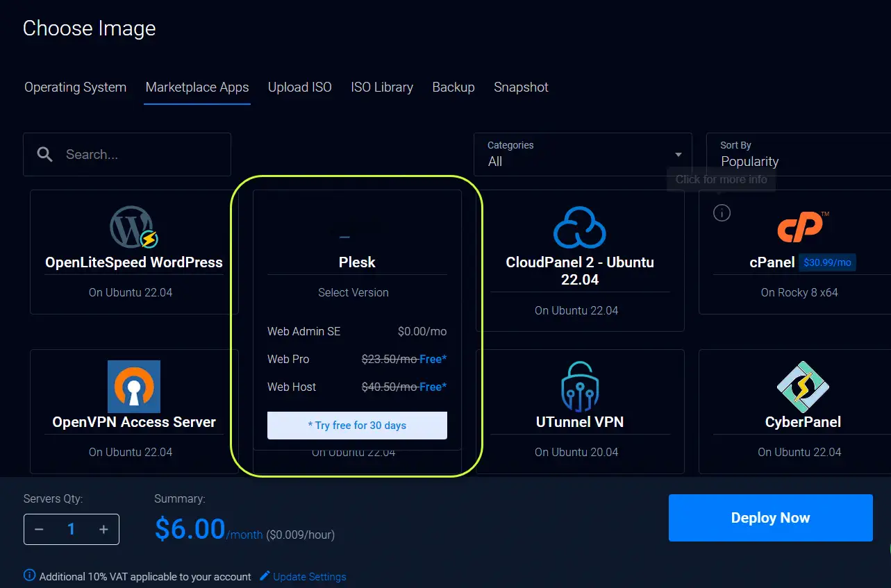Select the CyberPanel card title
The image size is (891, 588).
coord(803,422)
